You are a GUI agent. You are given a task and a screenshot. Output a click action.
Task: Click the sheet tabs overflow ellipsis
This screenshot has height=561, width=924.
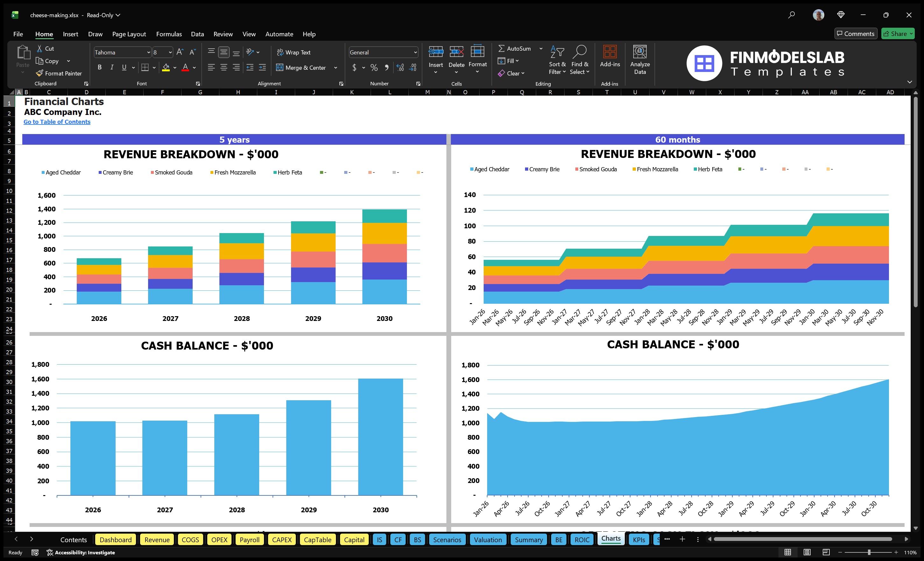pos(667,539)
